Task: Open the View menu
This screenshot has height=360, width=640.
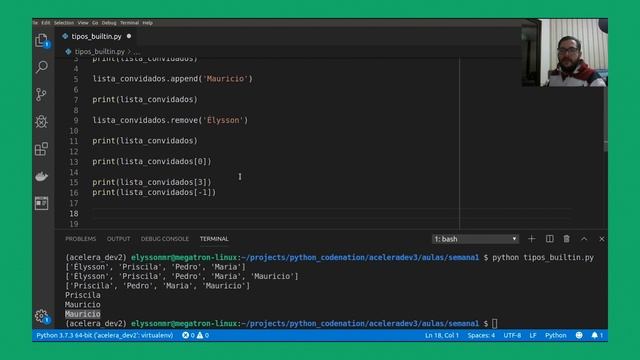Action: (x=83, y=23)
